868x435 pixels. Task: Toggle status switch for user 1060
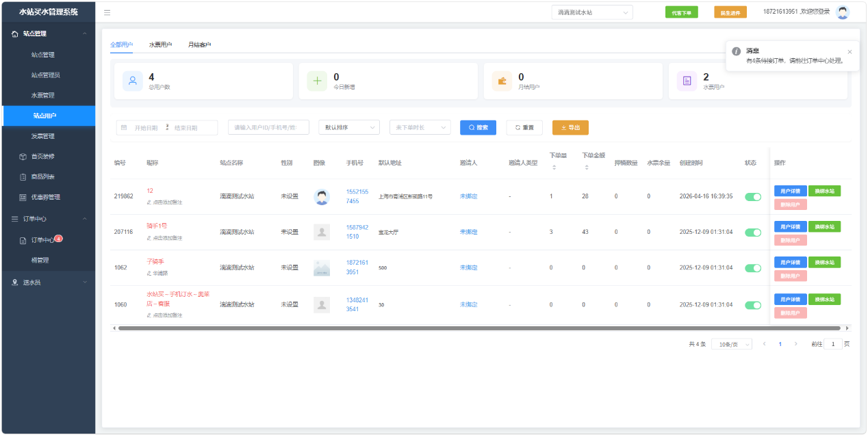753,305
